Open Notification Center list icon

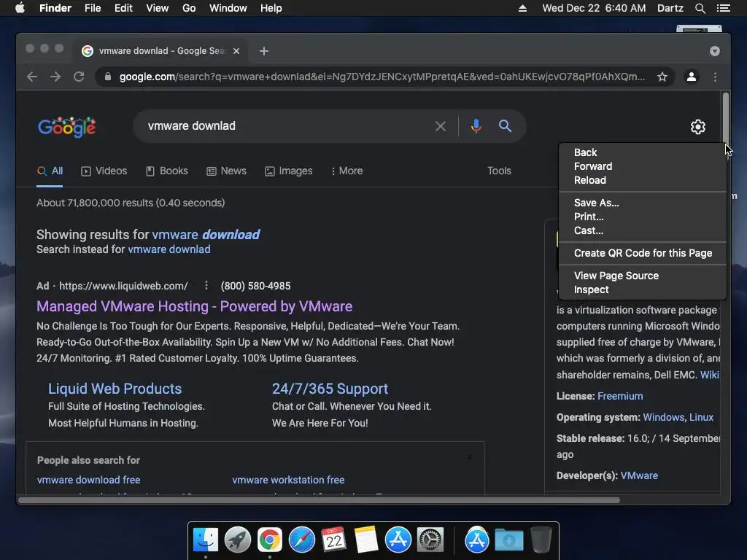(x=723, y=8)
